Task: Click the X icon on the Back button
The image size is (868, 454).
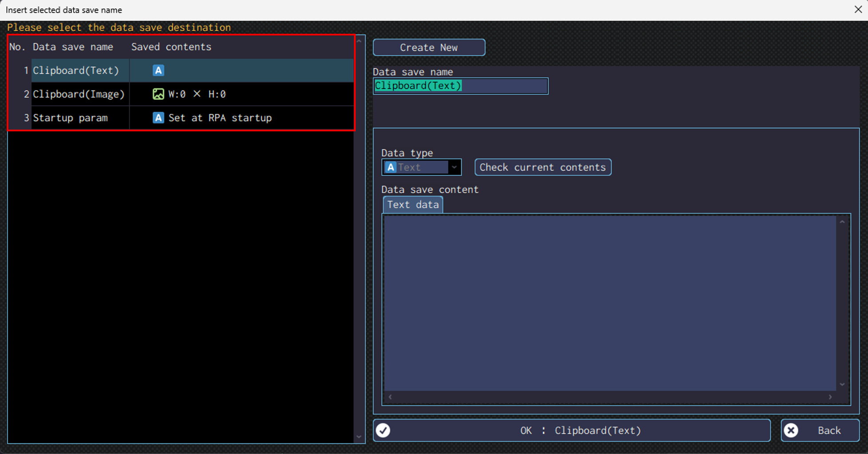Action: (791, 430)
